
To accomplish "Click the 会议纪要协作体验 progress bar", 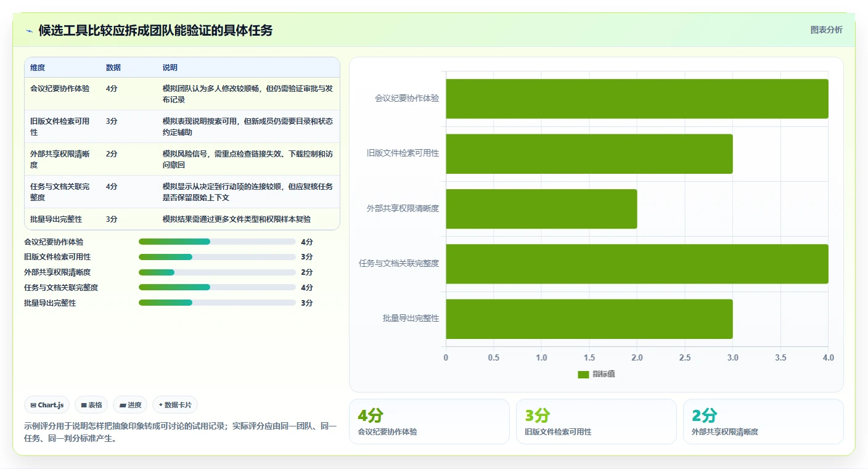I will click(x=217, y=242).
